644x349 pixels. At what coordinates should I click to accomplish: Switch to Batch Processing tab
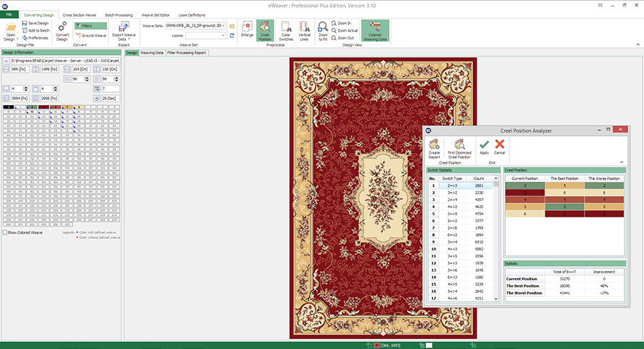(x=119, y=15)
